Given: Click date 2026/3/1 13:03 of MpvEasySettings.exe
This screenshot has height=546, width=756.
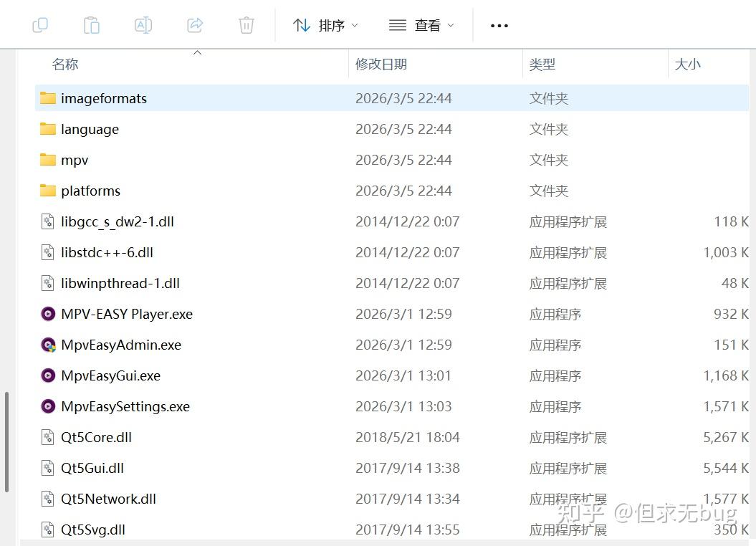Looking at the screenshot, I should click(x=403, y=407).
